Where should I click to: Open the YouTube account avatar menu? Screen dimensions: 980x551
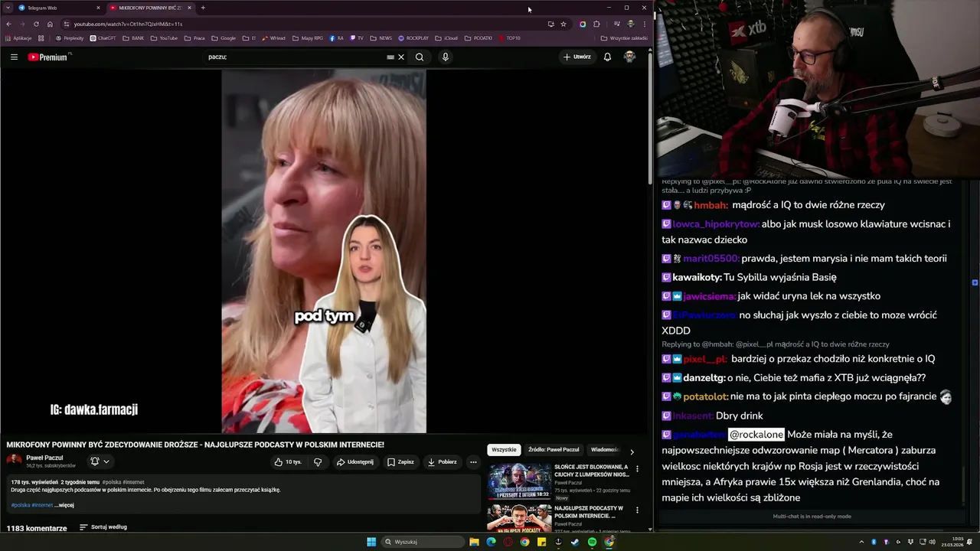[x=629, y=57]
